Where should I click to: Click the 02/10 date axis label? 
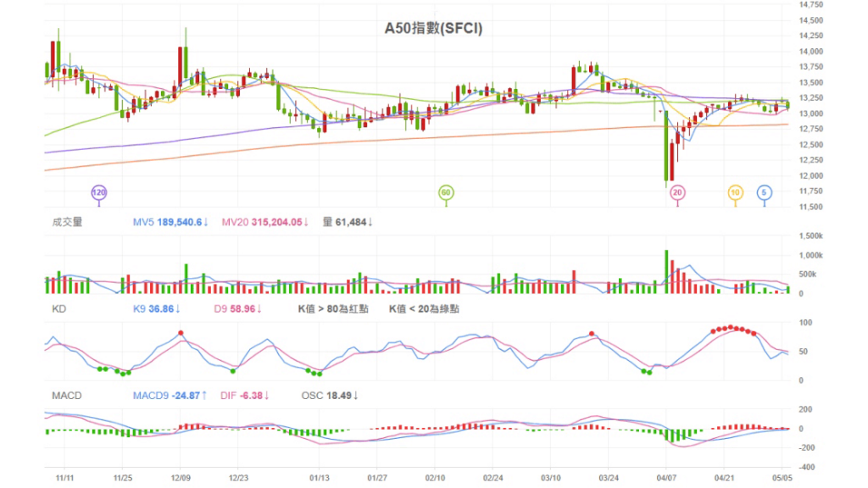click(435, 478)
